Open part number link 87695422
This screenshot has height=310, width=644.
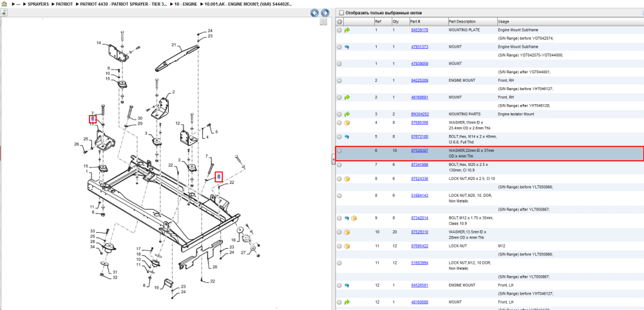420,246
